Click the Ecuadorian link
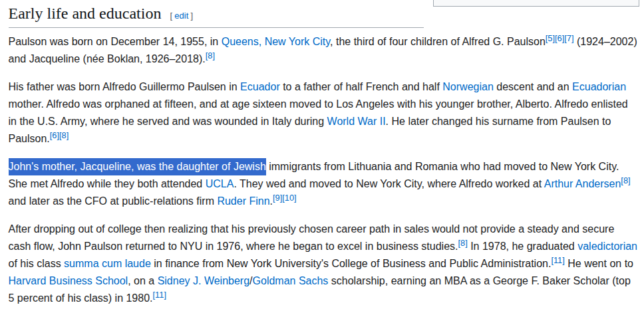The height and width of the screenshot is (313, 644). [599, 86]
